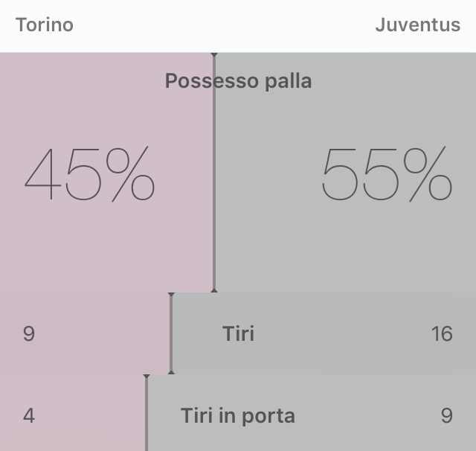Click Juventus's 55% possession value
476x451 pixels.
[x=387, y=174]
